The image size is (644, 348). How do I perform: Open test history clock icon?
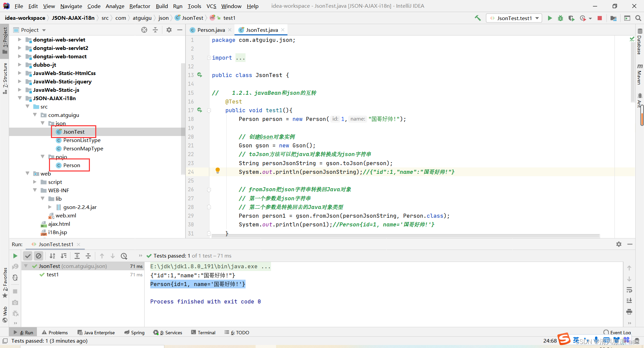pos(124,256)
